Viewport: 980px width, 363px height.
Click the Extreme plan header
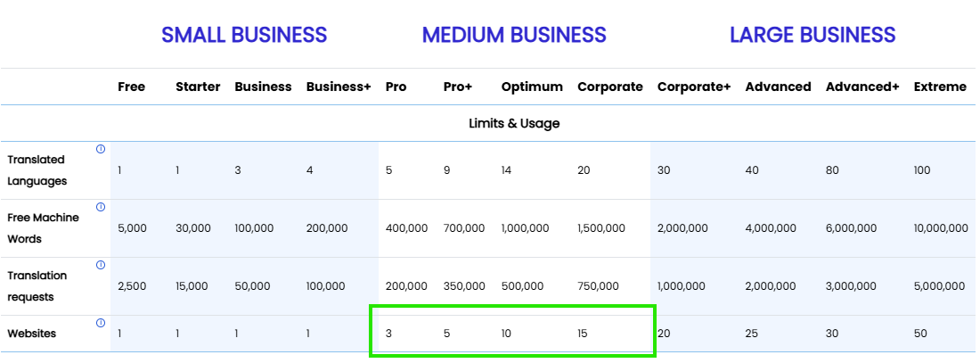pyautogui.click(x=940, y=87)
